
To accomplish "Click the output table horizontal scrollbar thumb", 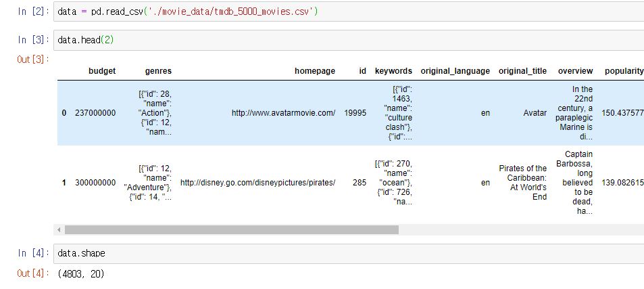I will (x=232, y=230).
